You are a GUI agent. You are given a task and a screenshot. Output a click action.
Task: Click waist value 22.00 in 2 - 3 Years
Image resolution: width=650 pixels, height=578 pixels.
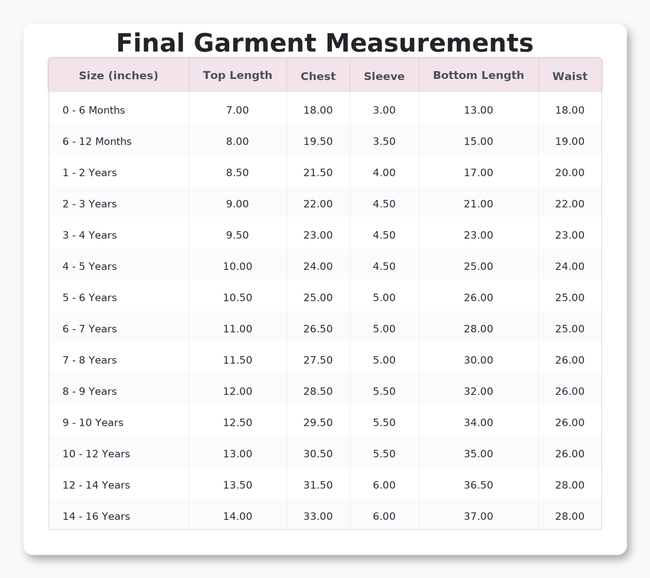click(570, 204)
